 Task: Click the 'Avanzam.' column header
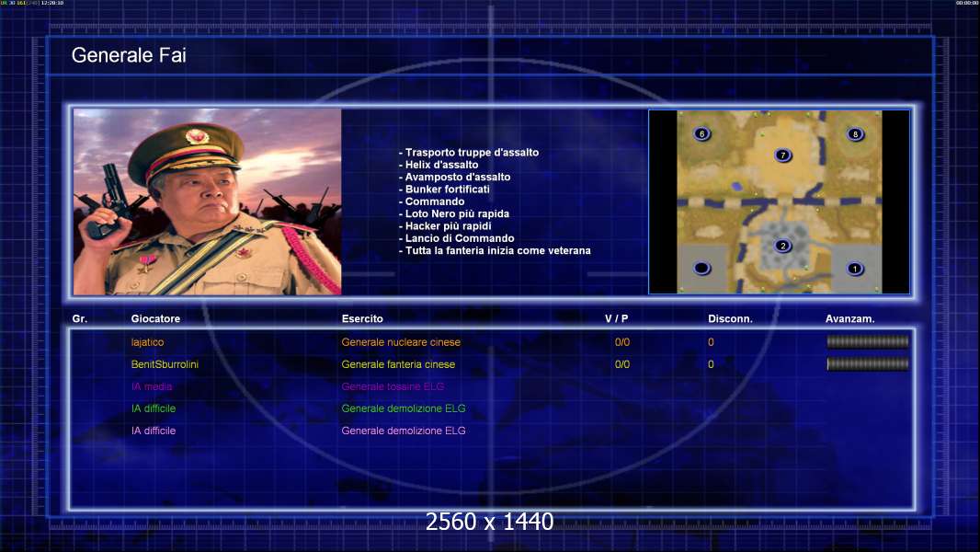850,318
